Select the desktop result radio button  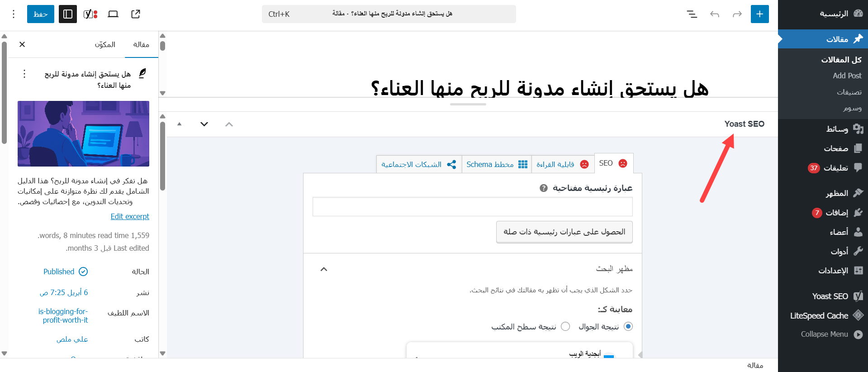565,326
